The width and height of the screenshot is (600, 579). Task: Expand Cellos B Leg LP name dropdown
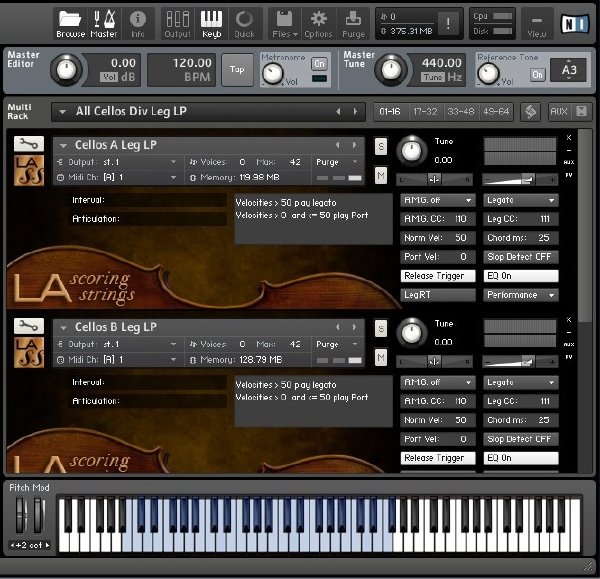pos(64,328)
